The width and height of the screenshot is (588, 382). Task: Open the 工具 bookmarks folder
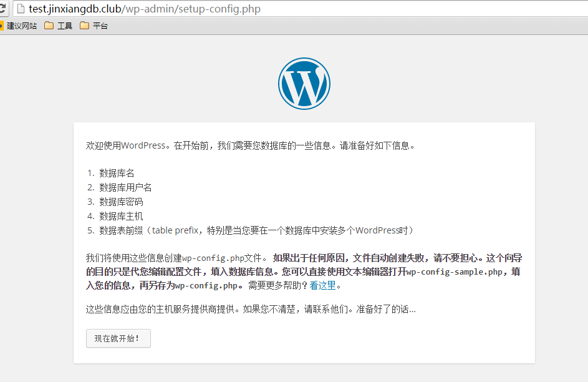pos(59,26)
